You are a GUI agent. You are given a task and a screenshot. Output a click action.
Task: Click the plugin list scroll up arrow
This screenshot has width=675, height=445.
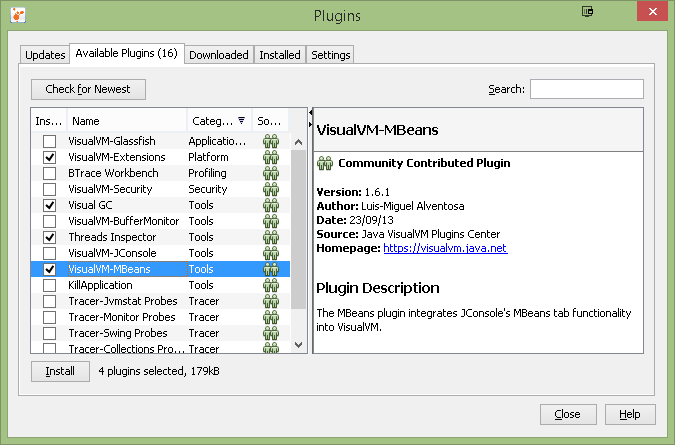pyautogui.click(x=298, y=142)
